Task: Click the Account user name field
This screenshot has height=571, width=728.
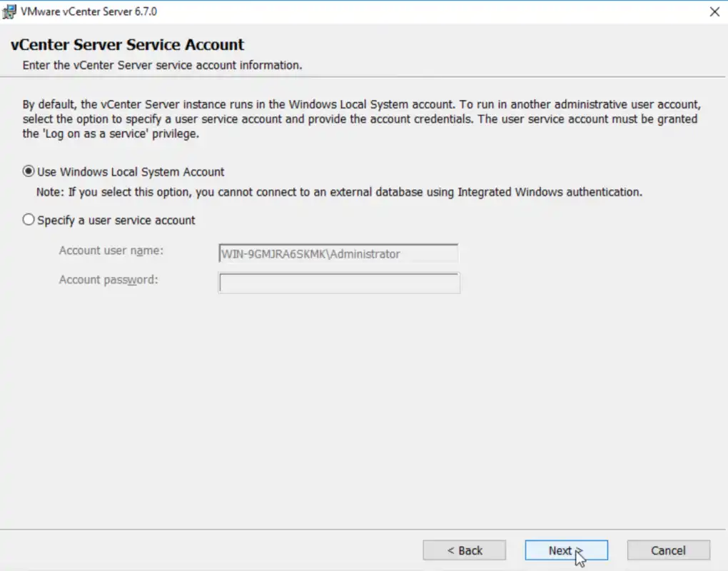Action: pyautogui.click(x=338, y=253)
